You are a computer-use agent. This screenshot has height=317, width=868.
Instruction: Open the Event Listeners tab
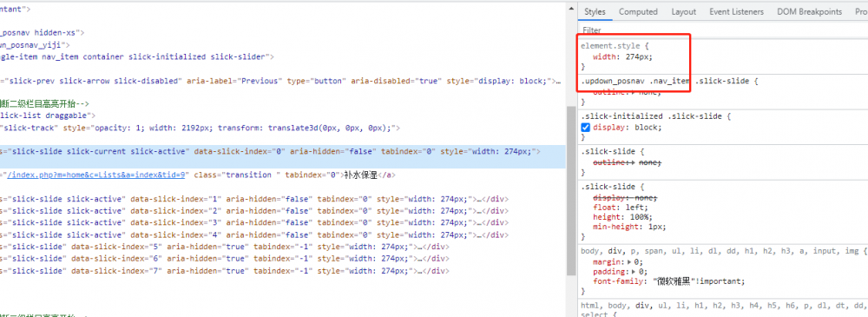point(736,11)
